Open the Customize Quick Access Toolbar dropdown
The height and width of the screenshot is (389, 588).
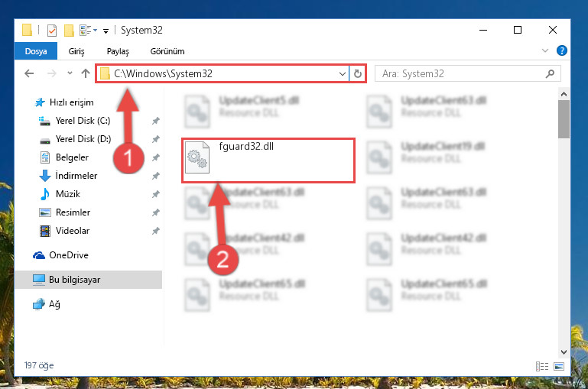pos(106,31)
